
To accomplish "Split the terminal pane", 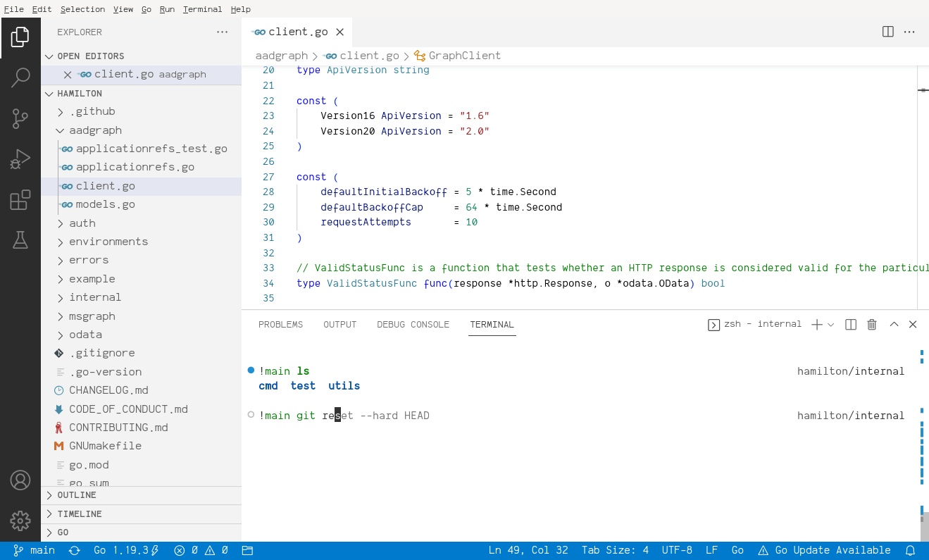I will tap(851, 325).
